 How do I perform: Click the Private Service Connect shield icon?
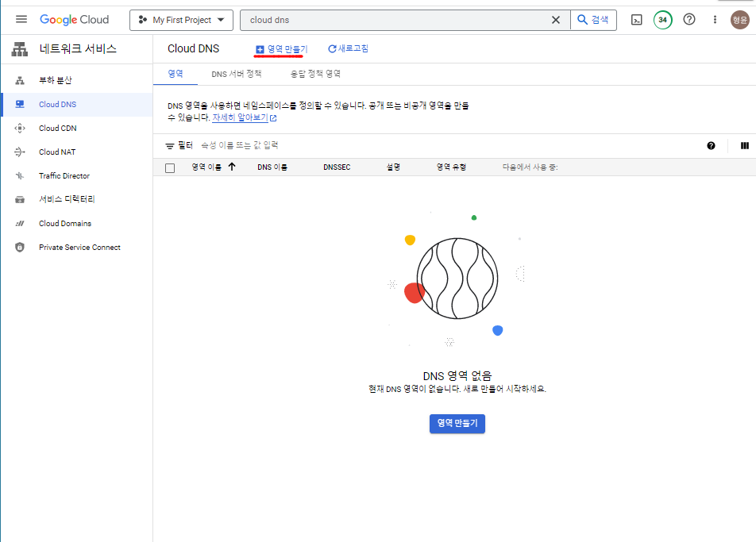[20, 247]
